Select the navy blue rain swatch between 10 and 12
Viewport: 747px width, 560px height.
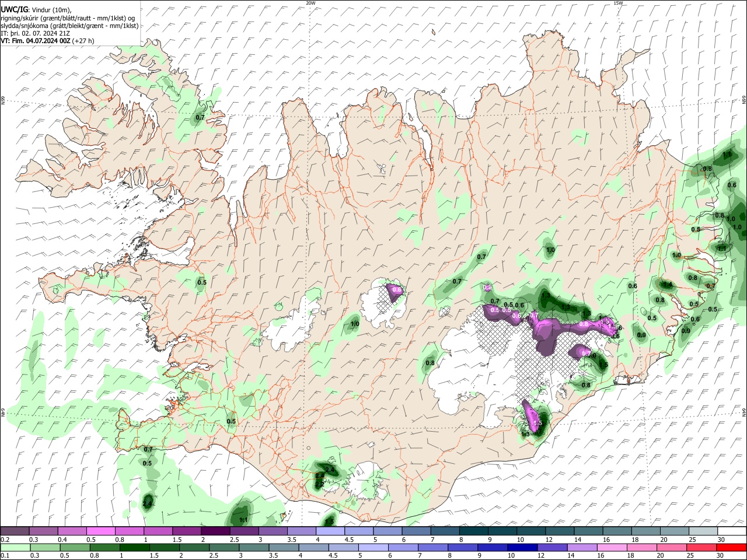tap(523, 548)
